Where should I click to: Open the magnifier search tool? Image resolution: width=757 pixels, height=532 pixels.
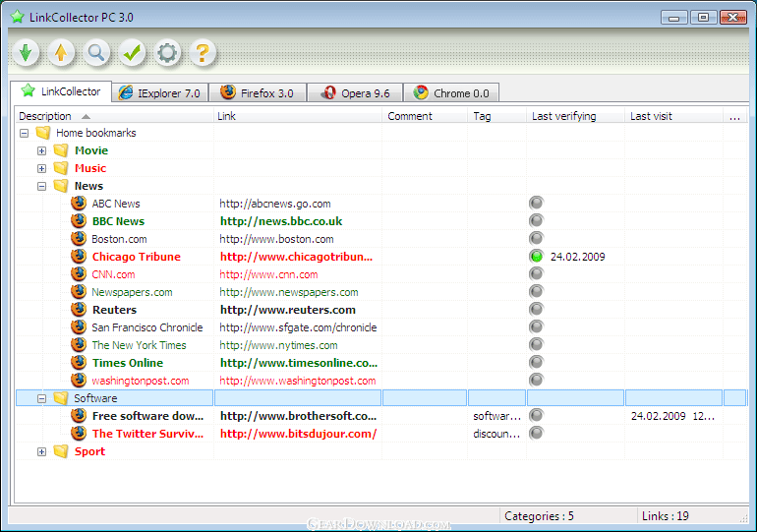pos(96,53)
